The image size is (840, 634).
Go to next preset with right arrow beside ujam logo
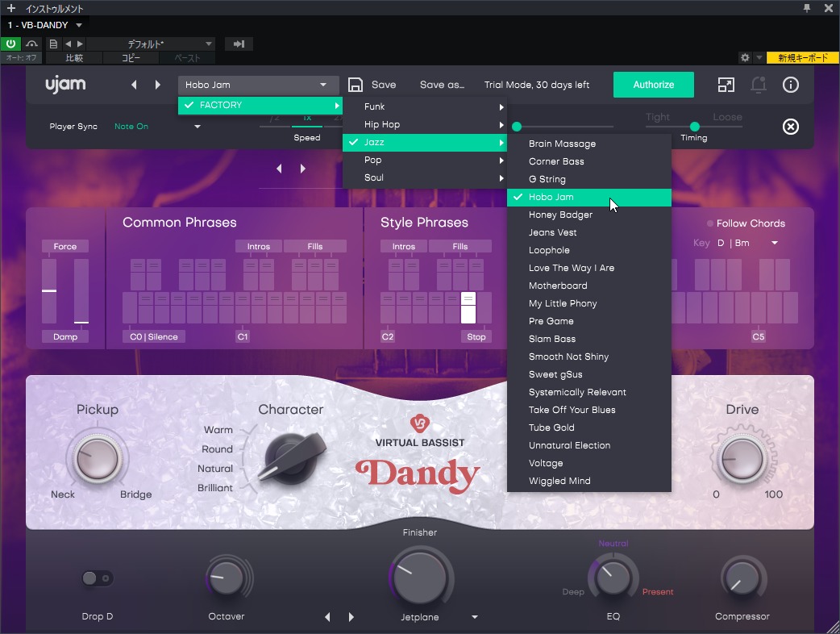click(x=157, y=85)
